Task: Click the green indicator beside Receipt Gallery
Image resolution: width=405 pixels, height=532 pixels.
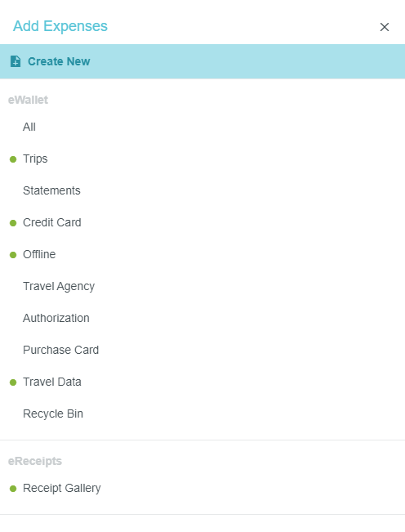Action: 13,489
